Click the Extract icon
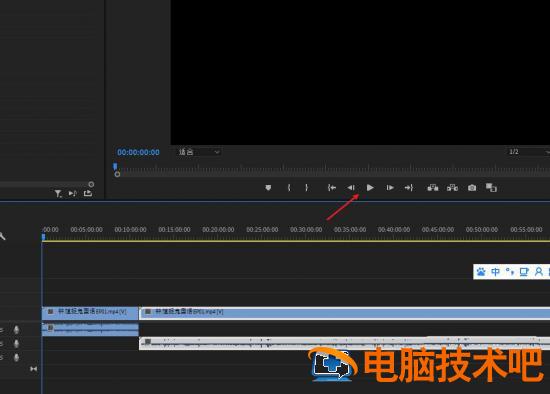This screenshot has height=394, width=550. 452,188
